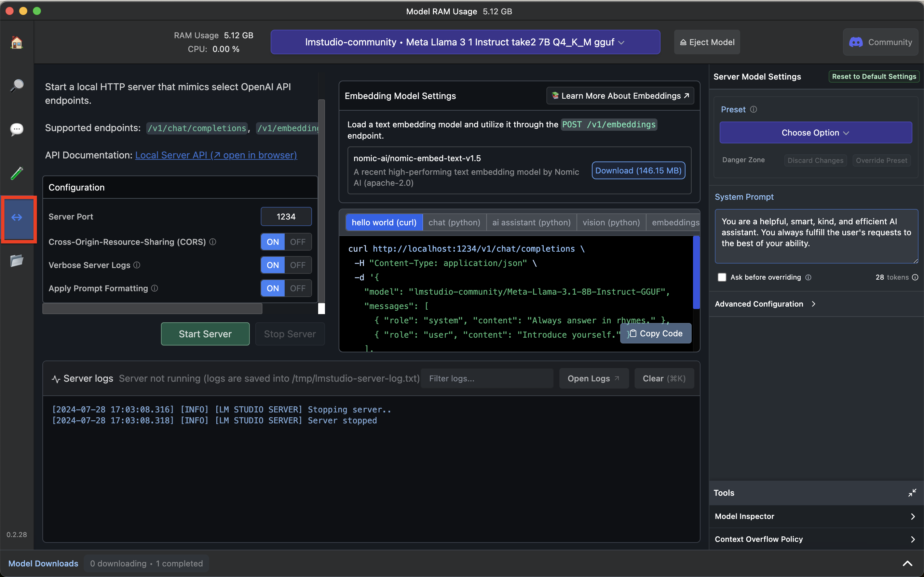This screenshot has height=577, width=924.
Task: Click the Filter logs input field
Action: 487,379
